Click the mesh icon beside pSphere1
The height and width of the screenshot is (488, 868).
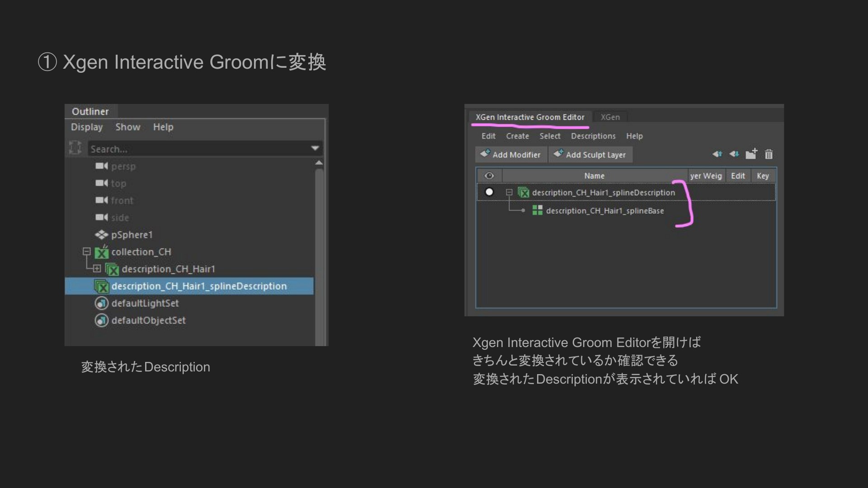101,235
